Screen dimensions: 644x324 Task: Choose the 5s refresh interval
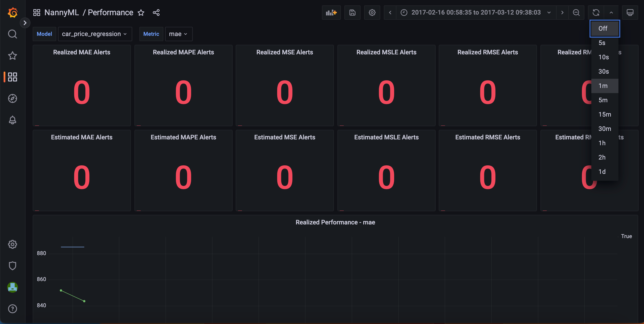(605, 43)
